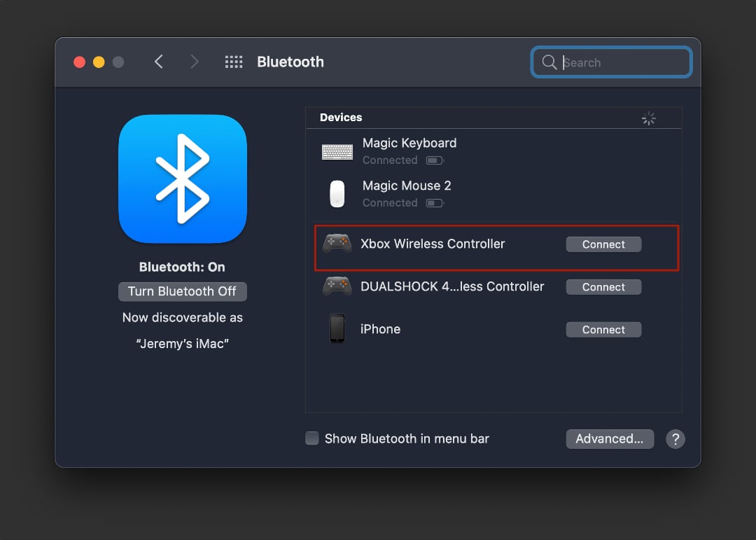Select the iPhone name text
756x540 pixels.
tap(380, 329)
